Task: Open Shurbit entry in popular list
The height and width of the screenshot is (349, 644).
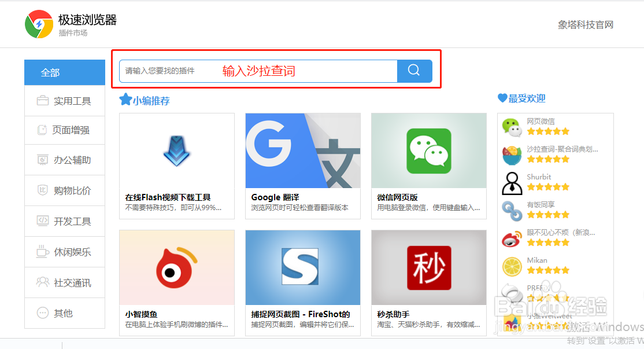Action: click(x=539, y=177)
